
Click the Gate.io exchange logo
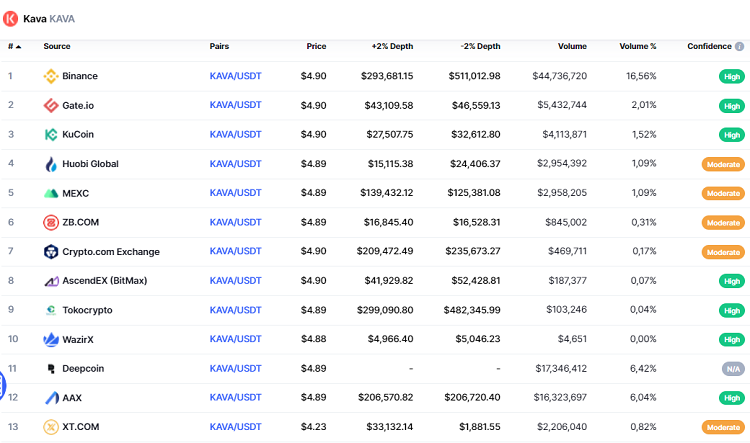(51, 105)
